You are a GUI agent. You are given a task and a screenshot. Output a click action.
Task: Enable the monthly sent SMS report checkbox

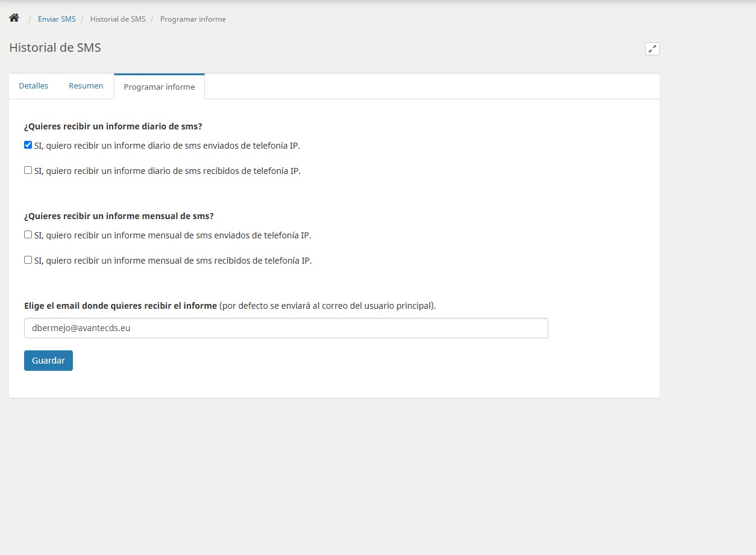28,235
